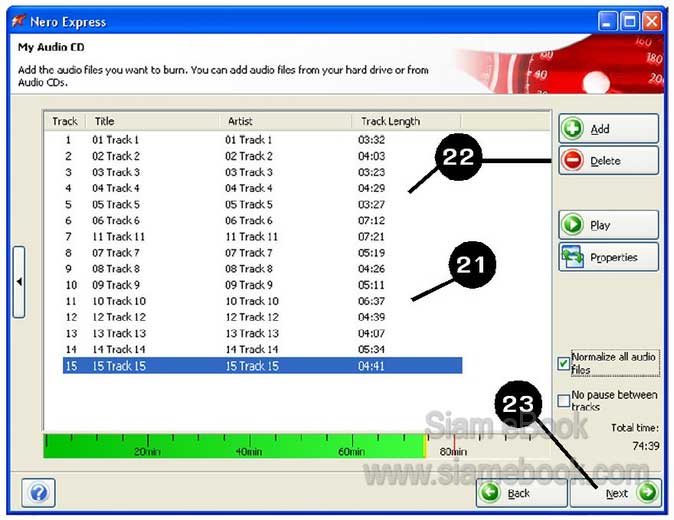The image size is (674, 520).
Task: Click the 74:39 total time value
Action: (646, 446)
